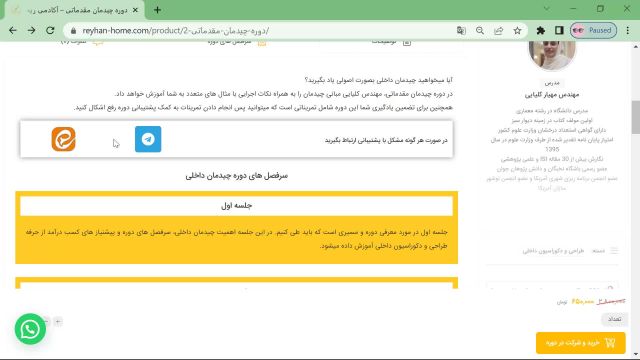The image size is (640, 360).
Task: Bookmark this page with the star
Action: (x=518, y=31)
